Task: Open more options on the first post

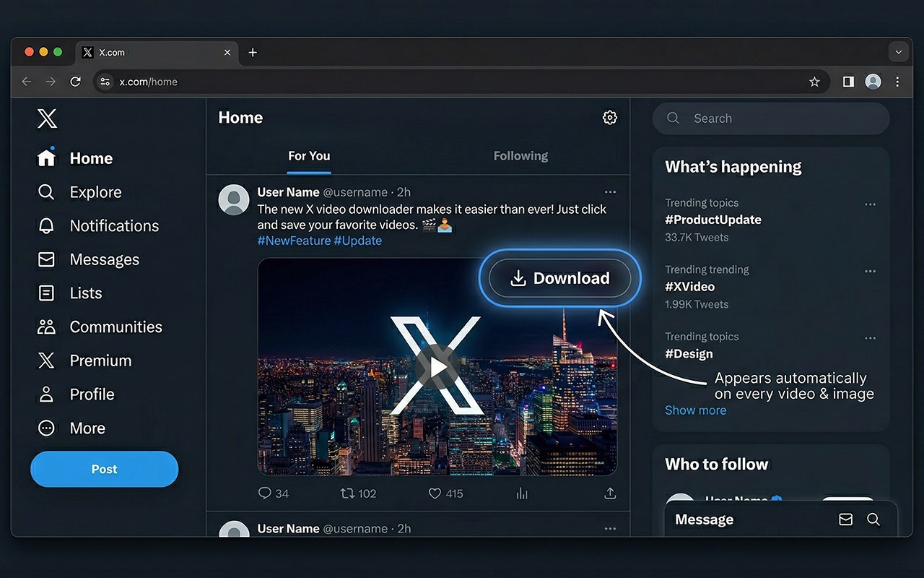Action: (x=610, y=192)
